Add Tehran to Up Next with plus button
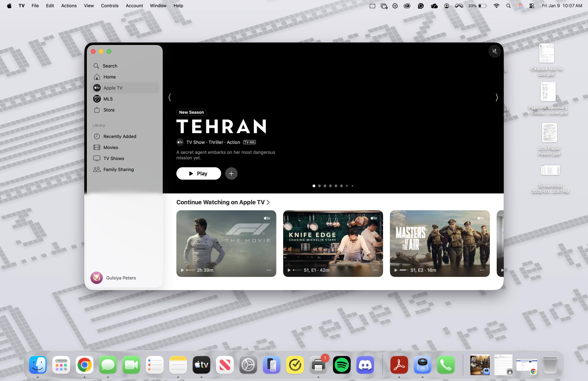The image size is (588, 381). (231, 174)
